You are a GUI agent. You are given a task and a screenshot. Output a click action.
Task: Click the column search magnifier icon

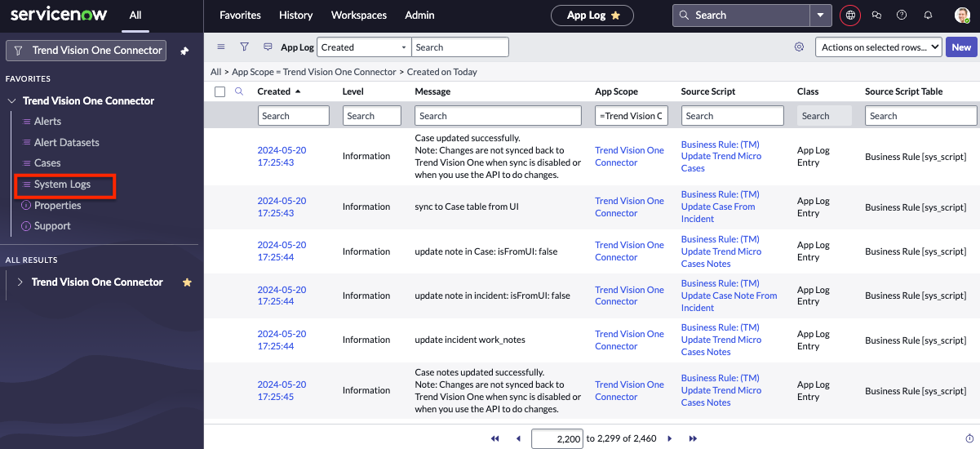pyautogui.click(x=239, y=91)
